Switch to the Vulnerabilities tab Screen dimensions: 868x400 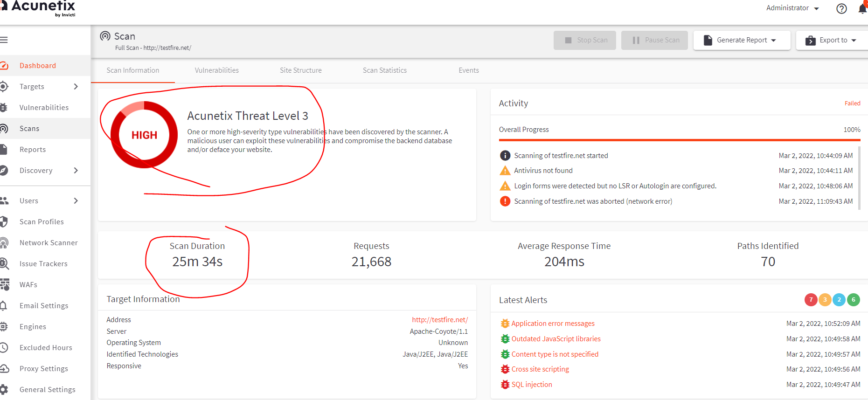tap(217, 70)
